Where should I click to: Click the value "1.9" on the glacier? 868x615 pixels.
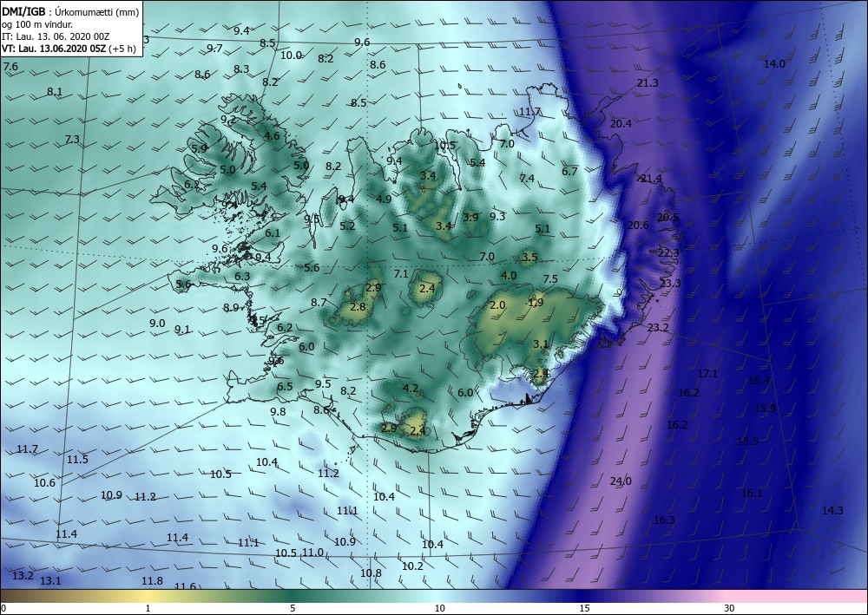536,303
